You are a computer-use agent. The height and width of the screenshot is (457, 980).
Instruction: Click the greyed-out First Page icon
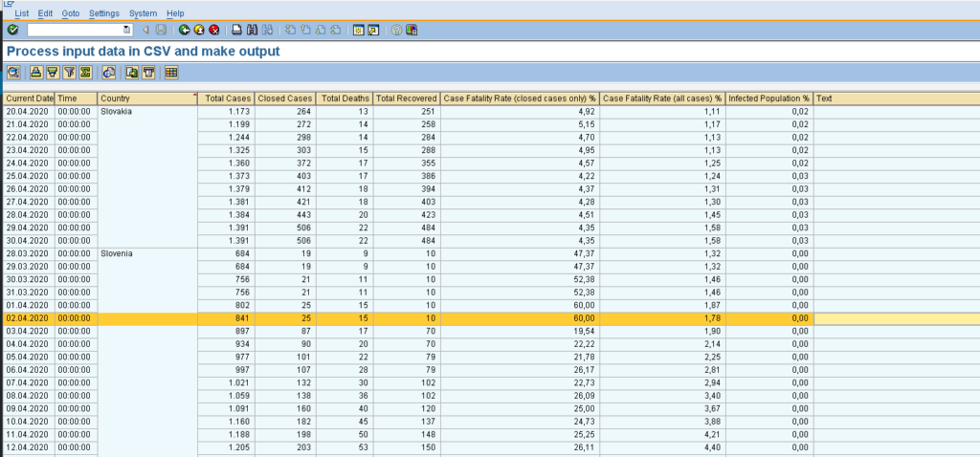[x=291, y=30]
